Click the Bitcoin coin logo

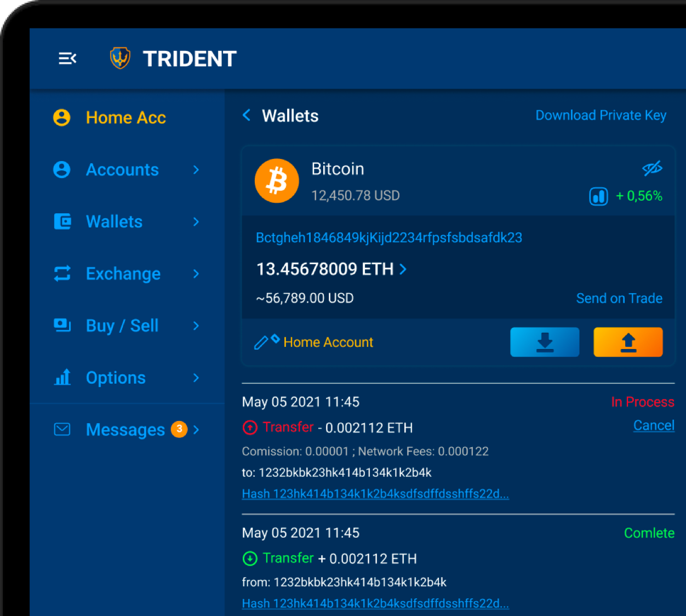(277, 181)
